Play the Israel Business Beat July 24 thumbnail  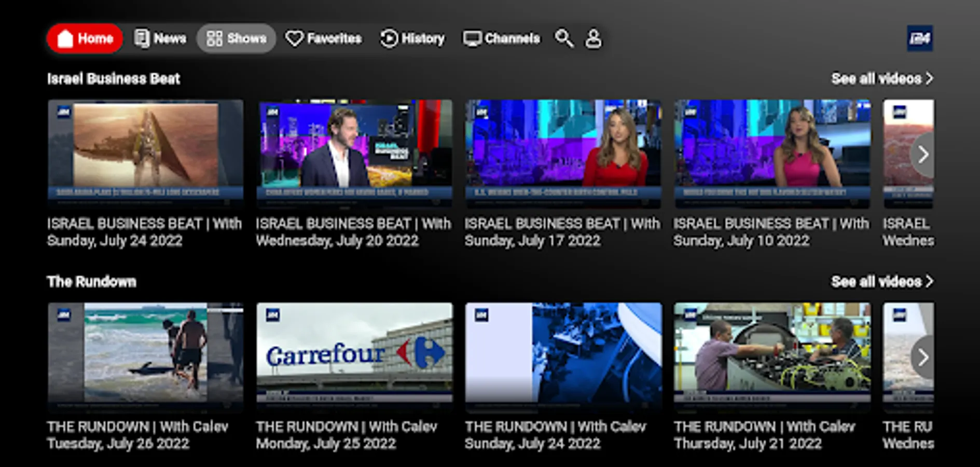(x=145, y=154)
